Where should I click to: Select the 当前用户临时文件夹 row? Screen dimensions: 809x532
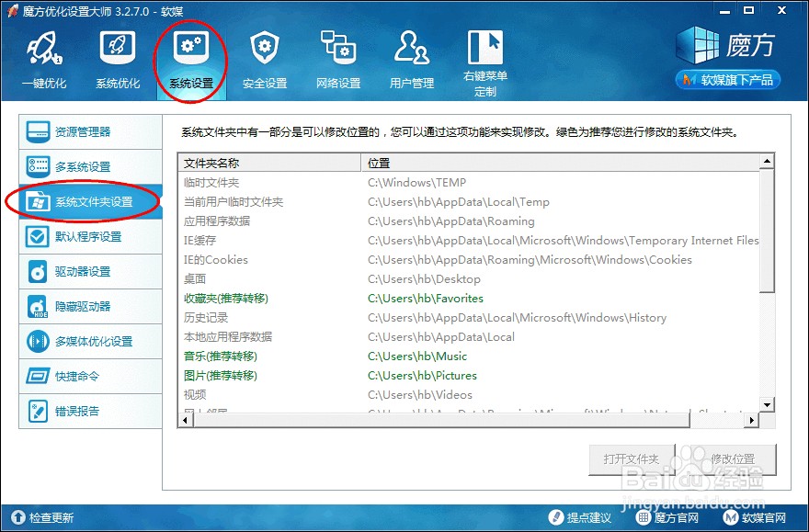(469, 201)
